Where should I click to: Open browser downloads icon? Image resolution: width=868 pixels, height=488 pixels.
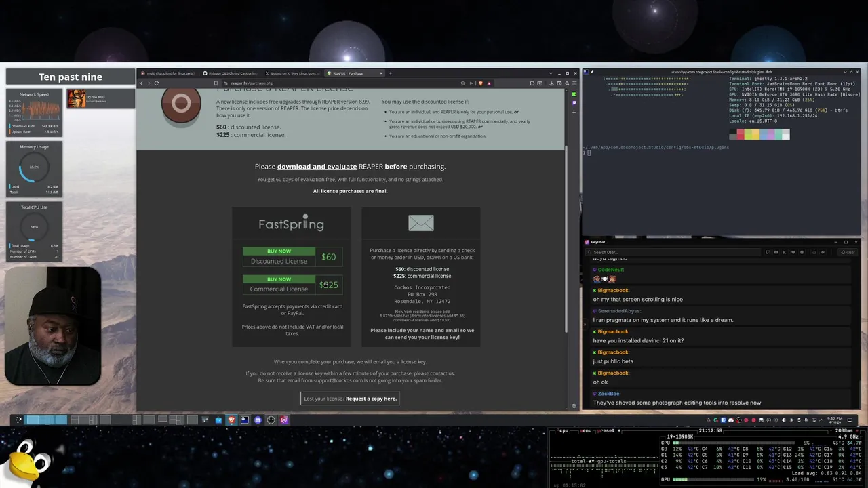(551, 83)
